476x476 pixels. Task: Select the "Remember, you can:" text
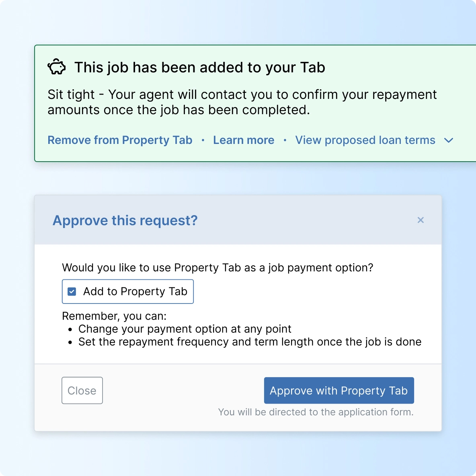pos(114,316)
